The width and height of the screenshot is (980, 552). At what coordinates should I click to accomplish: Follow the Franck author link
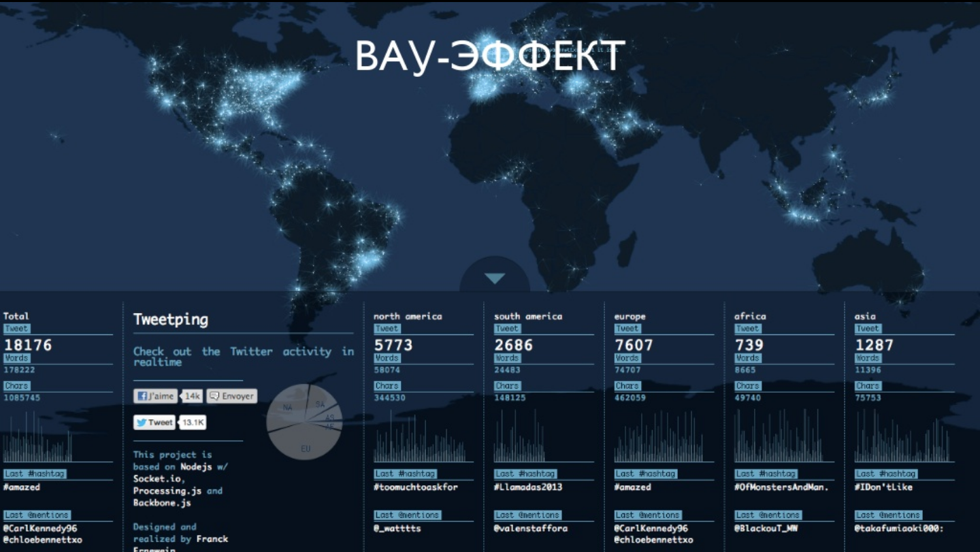[x=212, y=539]
